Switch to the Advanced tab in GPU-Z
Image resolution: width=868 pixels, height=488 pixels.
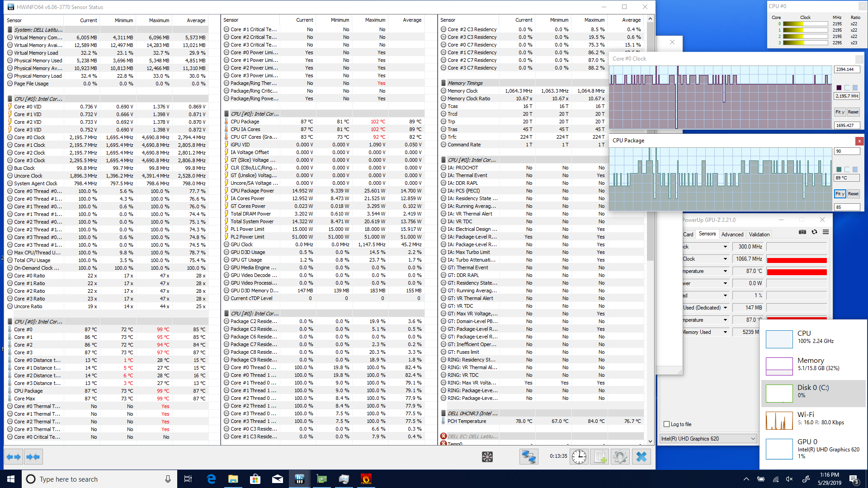click(x=732, y=234)
